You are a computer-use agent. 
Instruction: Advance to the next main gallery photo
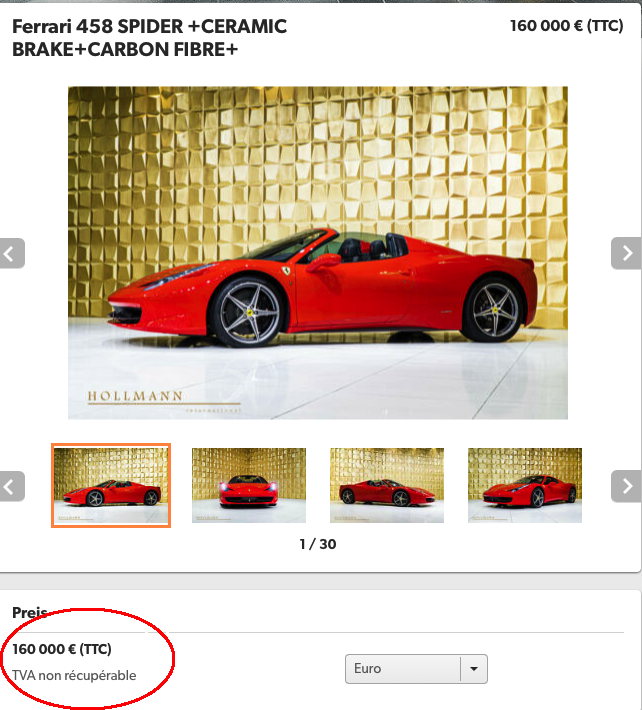point(626,253)
